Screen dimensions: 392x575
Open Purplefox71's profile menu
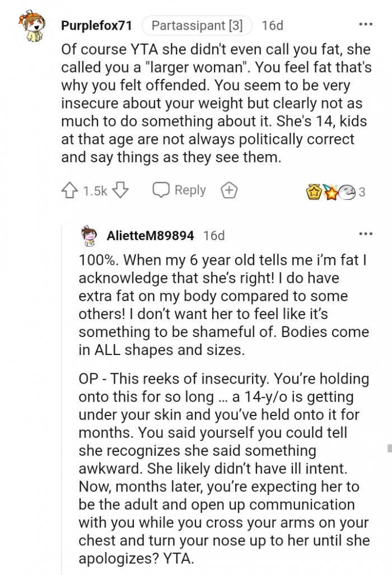tap(95, 24)
